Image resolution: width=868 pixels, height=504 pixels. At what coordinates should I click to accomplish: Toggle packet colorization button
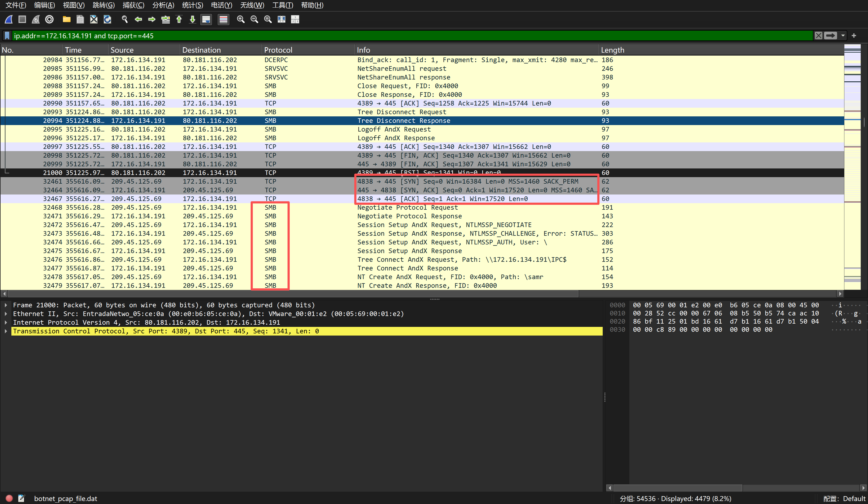(224, 20)
